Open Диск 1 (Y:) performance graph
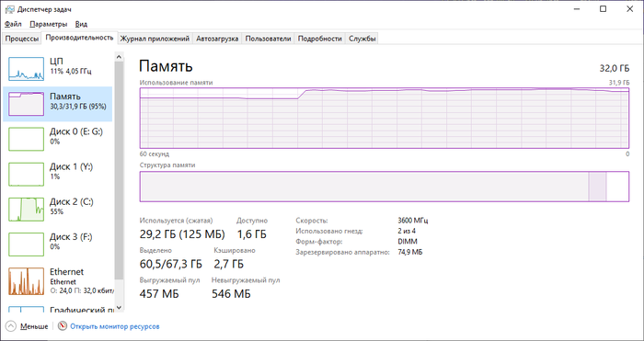 point(57,174)
